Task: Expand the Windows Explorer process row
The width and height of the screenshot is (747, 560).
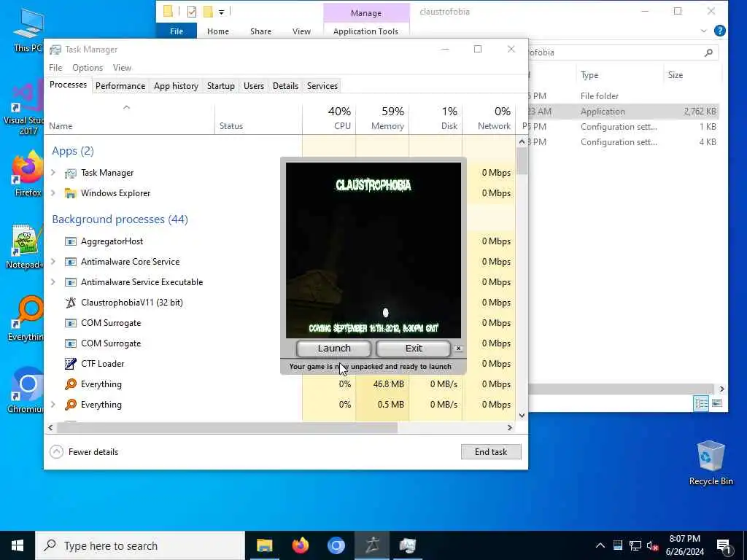Action: point(53,192)
